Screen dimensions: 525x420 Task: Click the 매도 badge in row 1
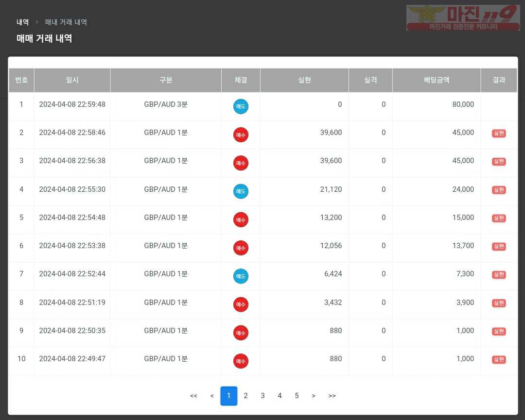click(x=241, y=107)
